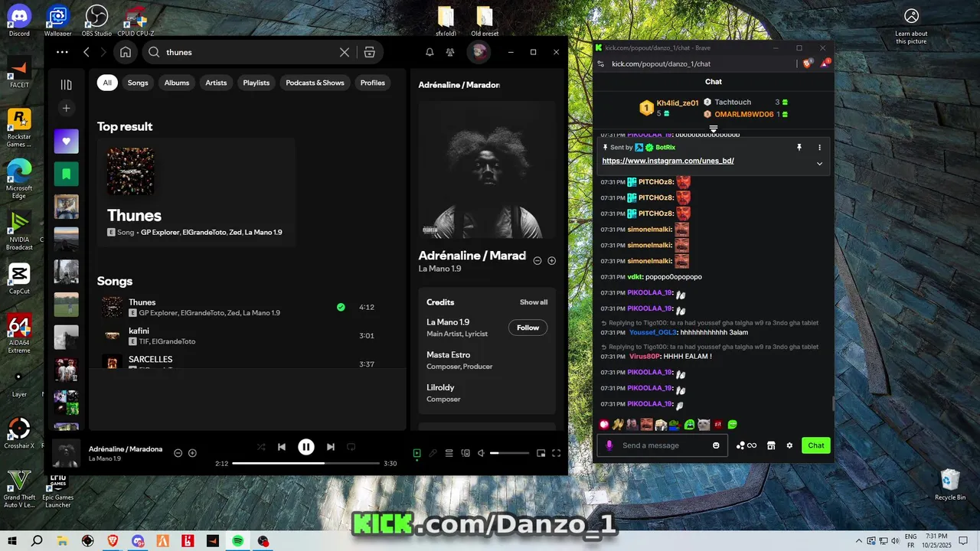Adjust Spotify volume slider

(x=509, y=453)
